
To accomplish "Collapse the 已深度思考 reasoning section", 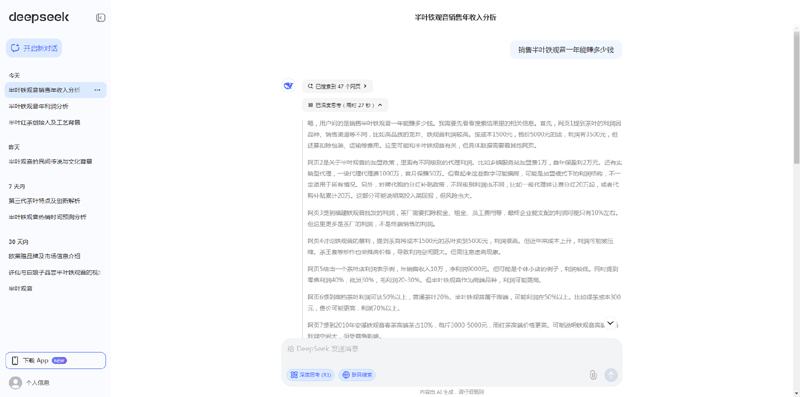I will coord(345,105).
